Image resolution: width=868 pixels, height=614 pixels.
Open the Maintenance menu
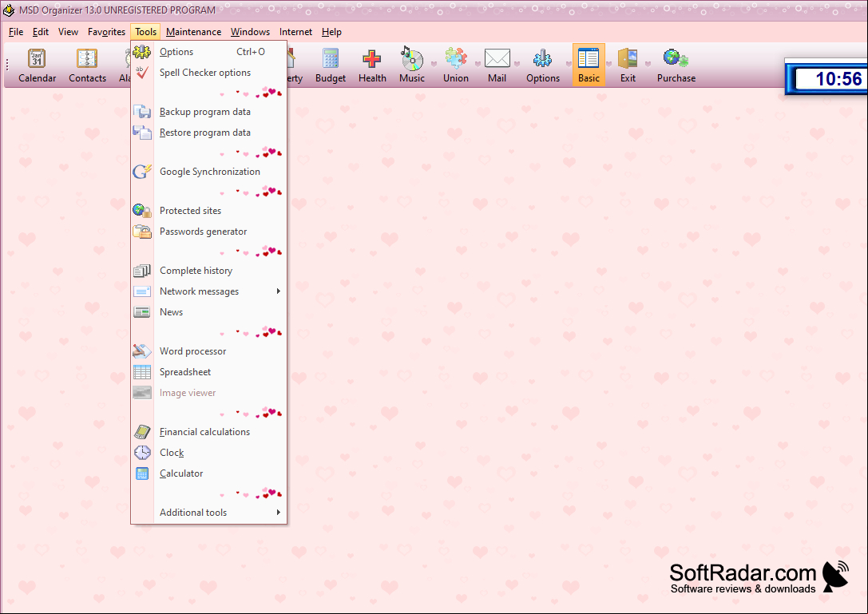point(193,32)
